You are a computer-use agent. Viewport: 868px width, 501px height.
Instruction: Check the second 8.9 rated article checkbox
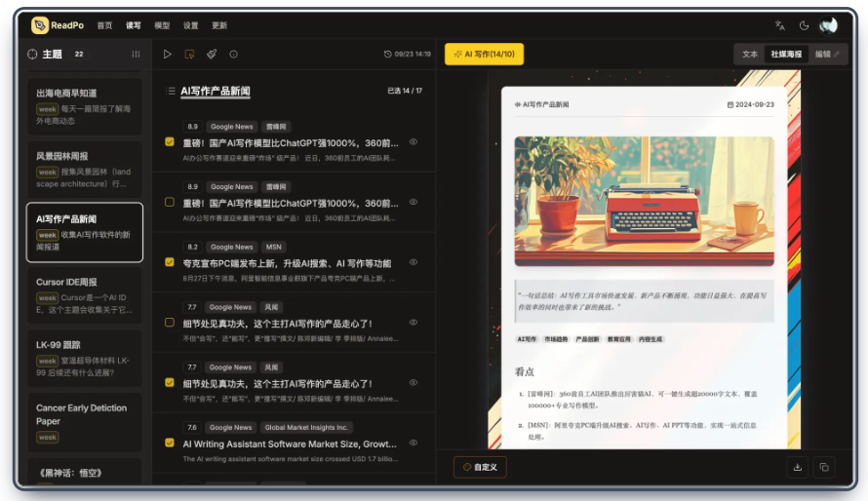click(x=170, y=202)
